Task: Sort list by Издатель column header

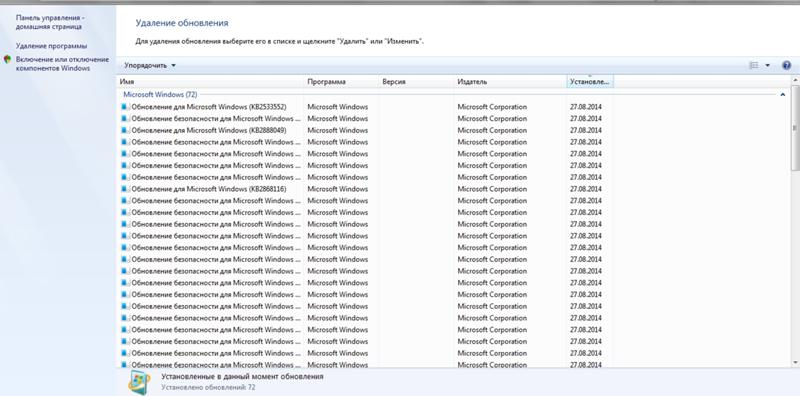Action: 510,82
